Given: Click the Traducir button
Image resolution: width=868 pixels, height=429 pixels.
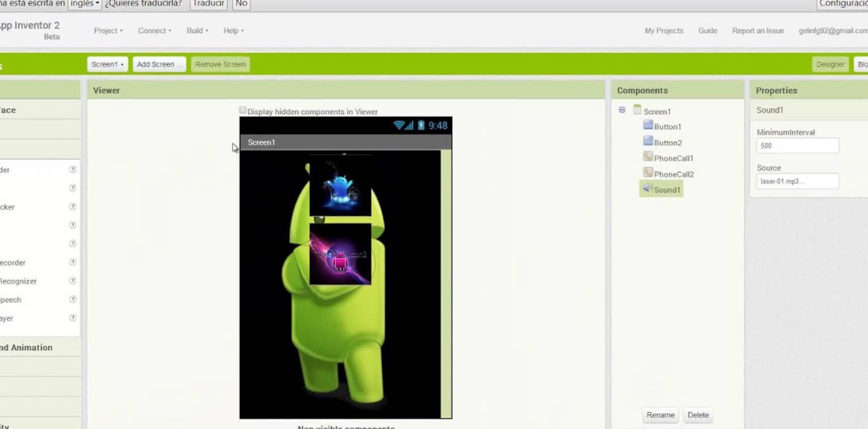Looking at the screenshot, I should [x=208, y=4].
